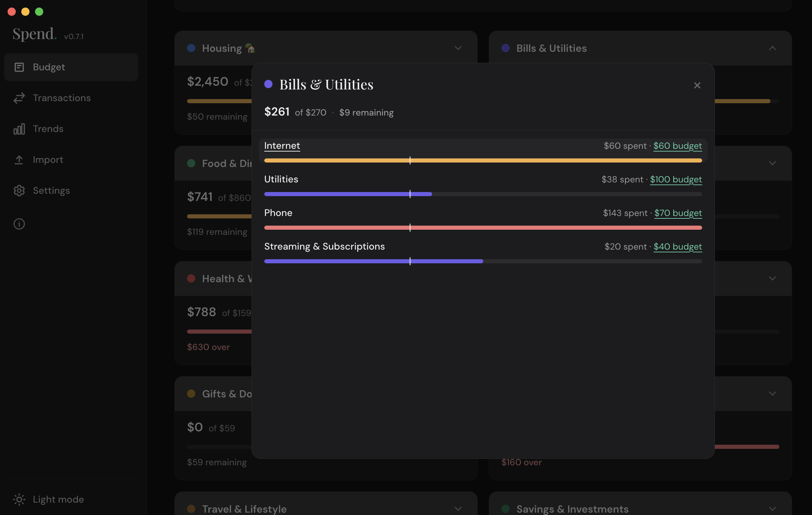812x515 pixels.
Task: Expand the Travel & Lifestyle card
Action: [x=458, y=509]
